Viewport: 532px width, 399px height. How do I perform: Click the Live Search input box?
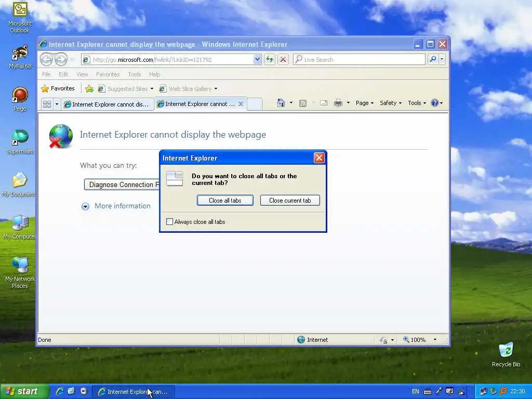point(359,60)
